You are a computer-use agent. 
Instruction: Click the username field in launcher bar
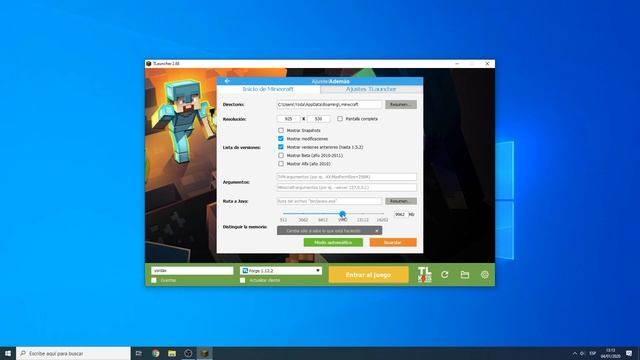[192, 271]
